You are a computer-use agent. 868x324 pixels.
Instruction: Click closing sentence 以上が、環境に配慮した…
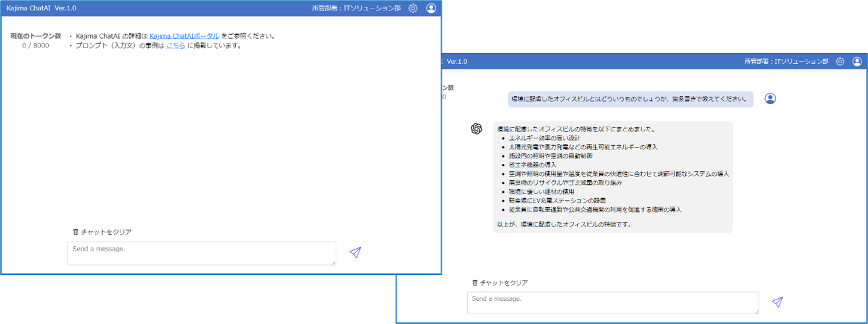pos(564,224)
